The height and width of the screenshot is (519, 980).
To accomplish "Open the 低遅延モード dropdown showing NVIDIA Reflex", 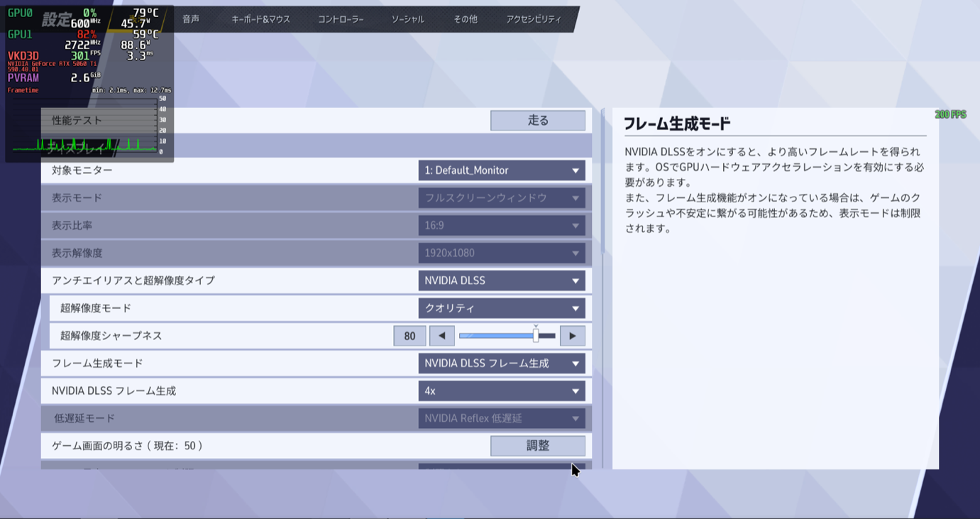I will [x=502, y=419].
